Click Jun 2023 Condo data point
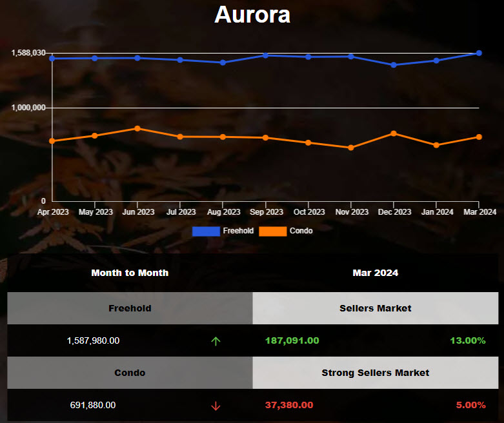Screen dimensions: 504x423 (137, 128)
